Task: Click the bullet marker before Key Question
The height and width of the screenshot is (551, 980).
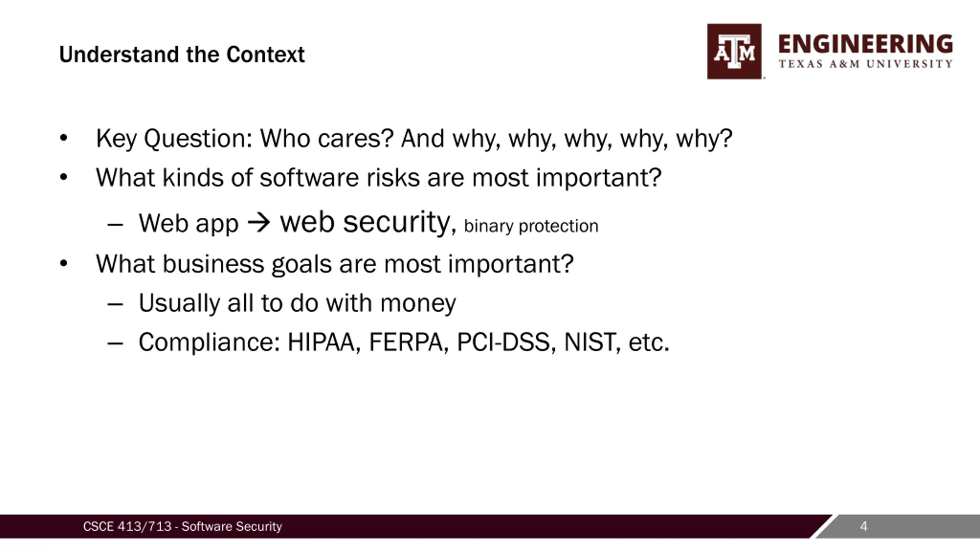Action: click(x=64, y=138)
